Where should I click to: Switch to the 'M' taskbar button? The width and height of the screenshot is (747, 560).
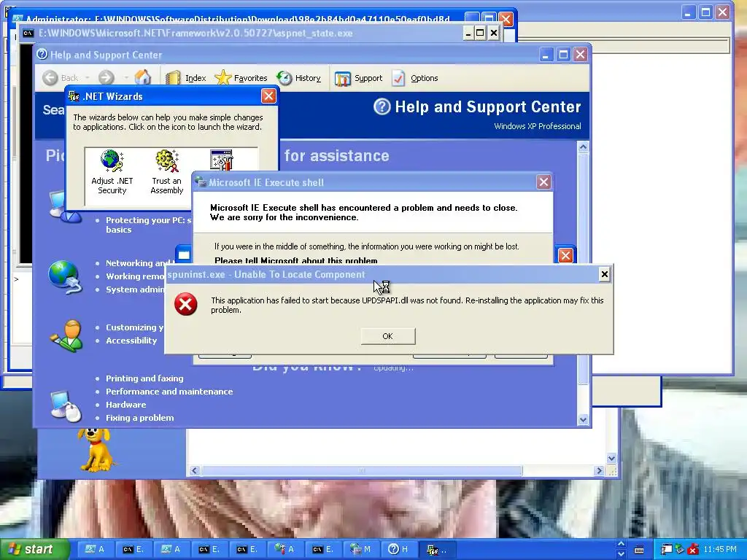tap(361, 550)
